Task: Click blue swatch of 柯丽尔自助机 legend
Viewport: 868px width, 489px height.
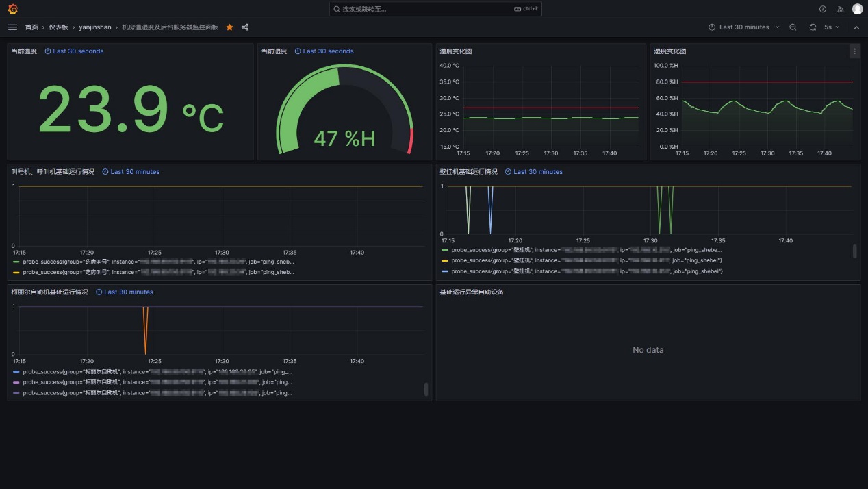Action: click(x=16, y=372)
